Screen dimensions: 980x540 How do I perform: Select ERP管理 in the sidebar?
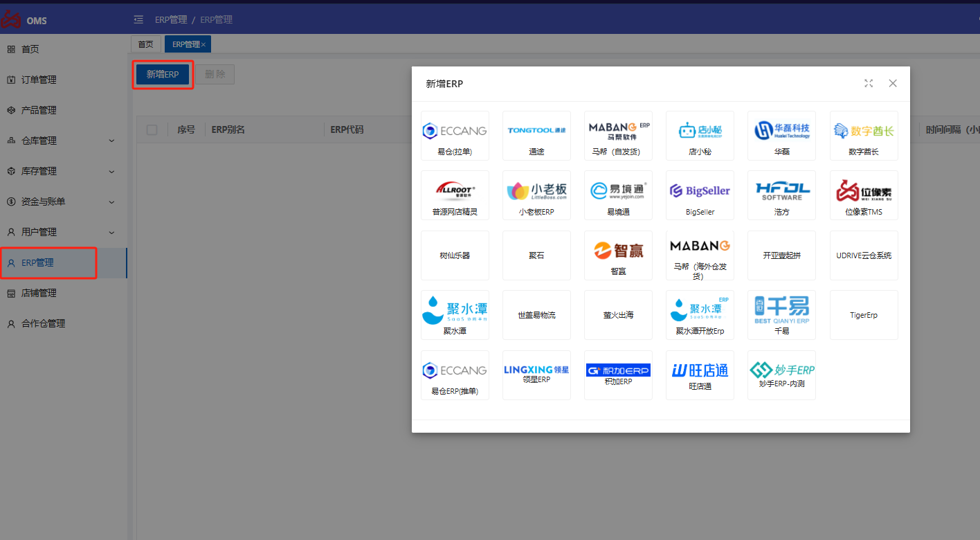click(x=64, y=262)
